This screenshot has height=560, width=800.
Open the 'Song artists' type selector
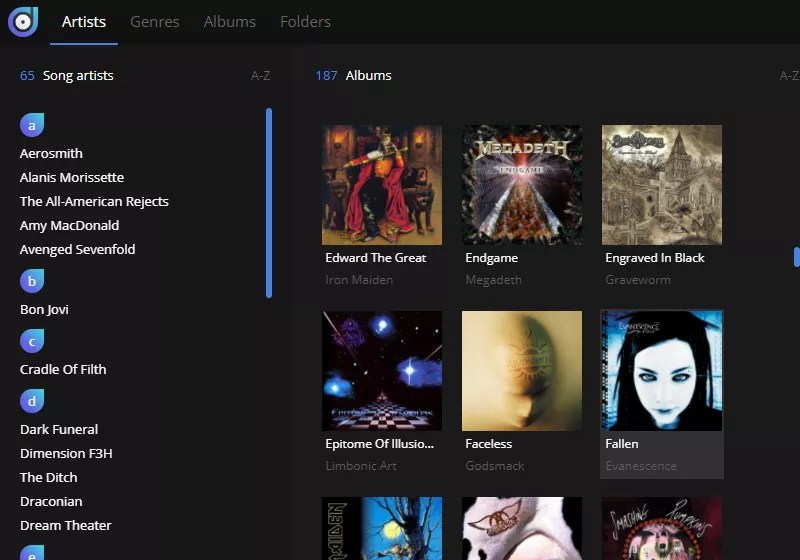tap(78, 75)
